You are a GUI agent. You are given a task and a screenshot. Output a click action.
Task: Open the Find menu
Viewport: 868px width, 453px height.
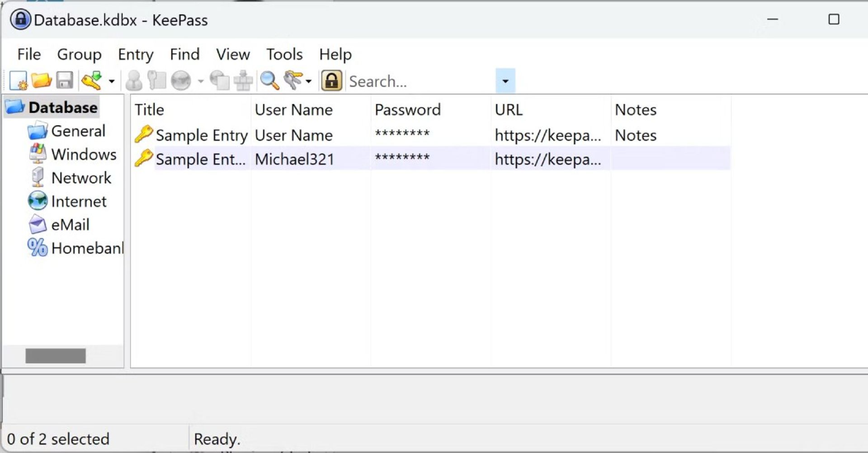pos(184,54)
